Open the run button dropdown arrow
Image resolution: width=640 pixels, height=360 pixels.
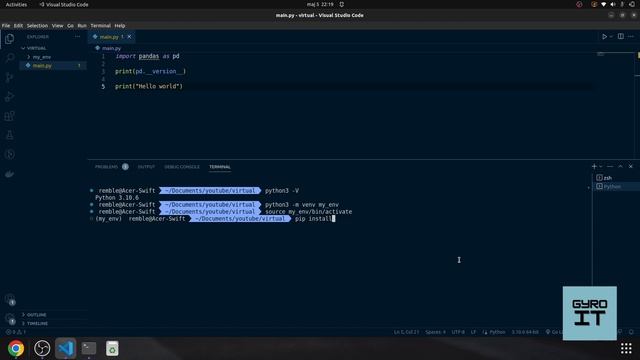611,37
